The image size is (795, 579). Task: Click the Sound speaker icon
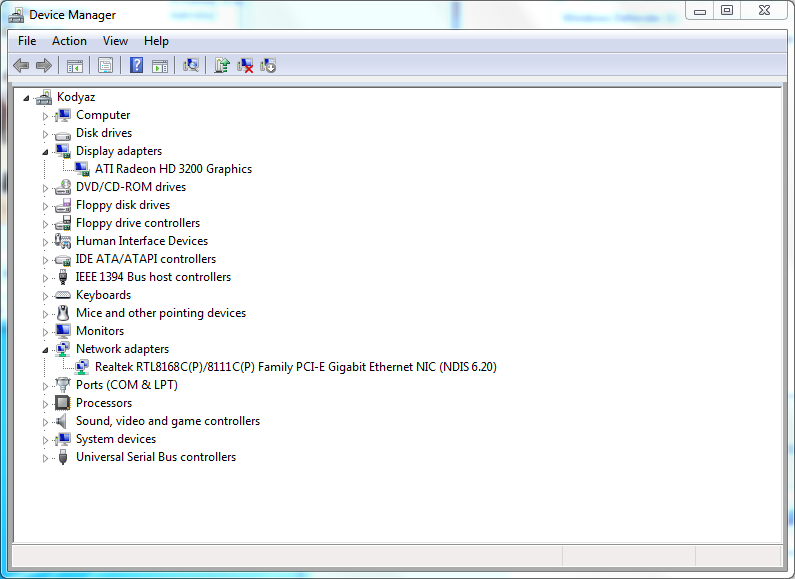[x=62, y=421]
